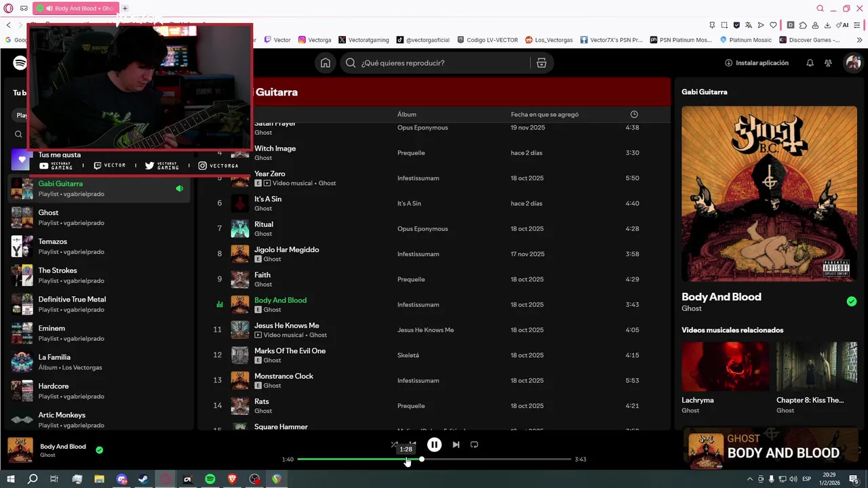The image size is (868, 488).
Task: Click the duration clock column header
Action: pyautogui.click(x=634, y=115)
